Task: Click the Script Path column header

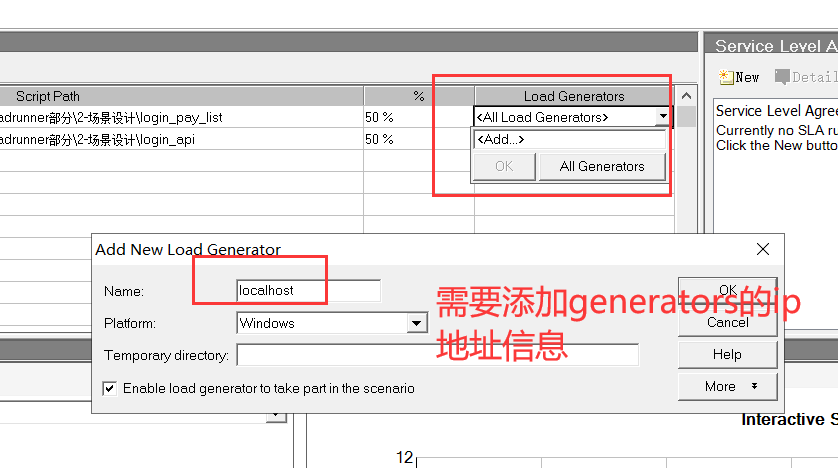Action: [48, 96]
